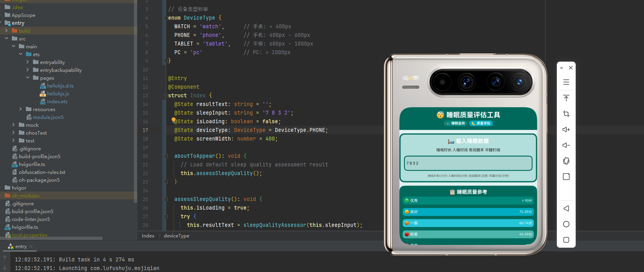Expand the entryability folder chevron
This screenshot has width=644, height=272.
click(x=27, y=62)
